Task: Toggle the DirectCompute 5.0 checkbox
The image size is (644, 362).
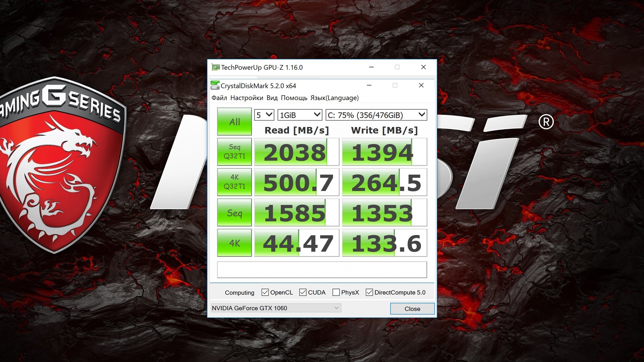Action: [x=369, y=292]
